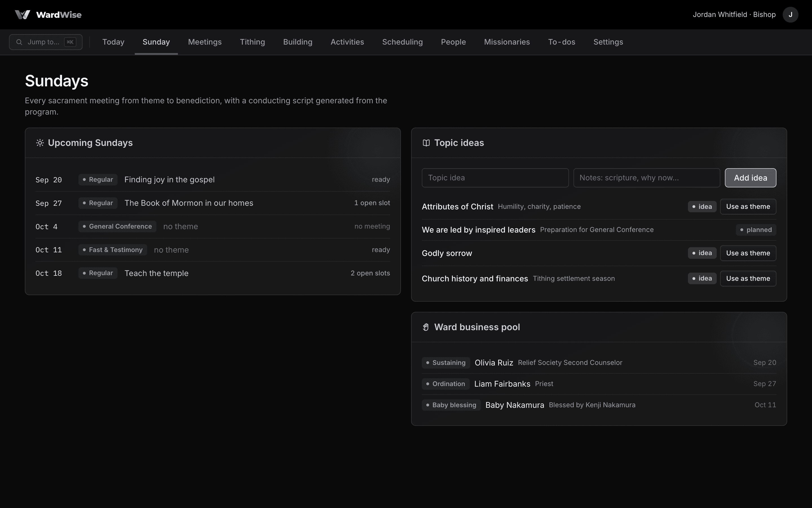Viewport: 812px width, 508px height.
Task: Click the book icon beside Topic ideas
Action: tap(426, 143)
